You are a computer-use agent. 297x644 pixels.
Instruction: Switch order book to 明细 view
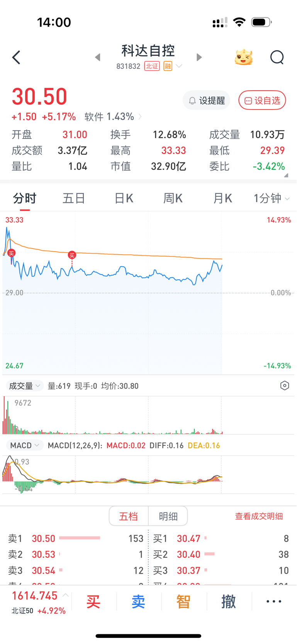[x=168, y=516]
